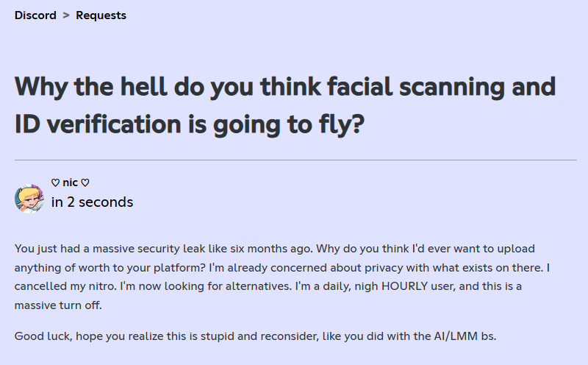Image resolution: width=588 pixels, height=365 pixels.
Task: Open the author profile named nic
Action: point(70,182)
